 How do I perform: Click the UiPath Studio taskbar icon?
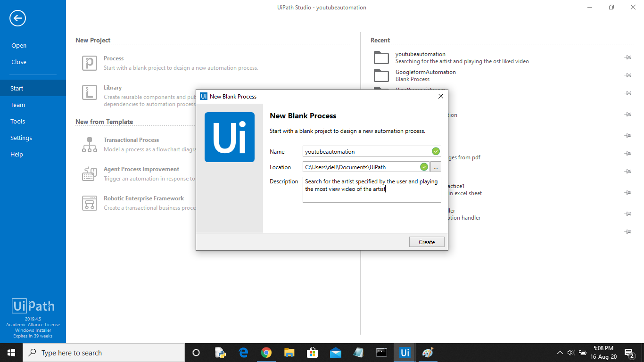405,353
